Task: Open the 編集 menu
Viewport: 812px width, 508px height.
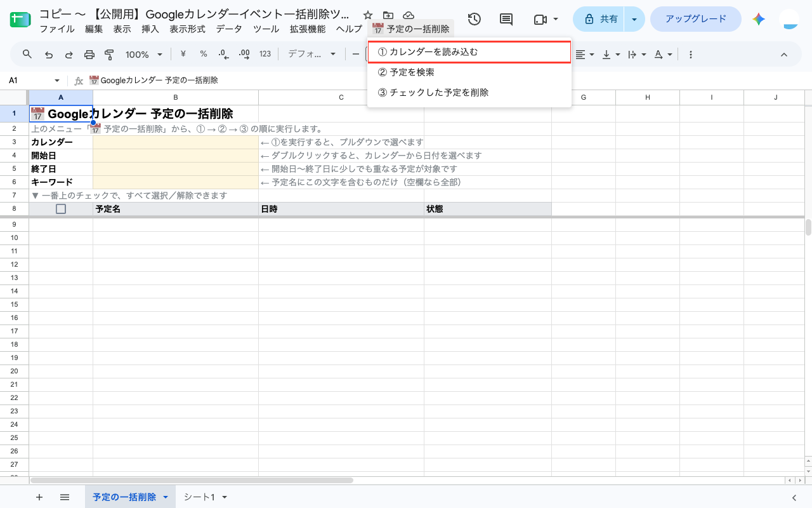Action: click(94, 29)
